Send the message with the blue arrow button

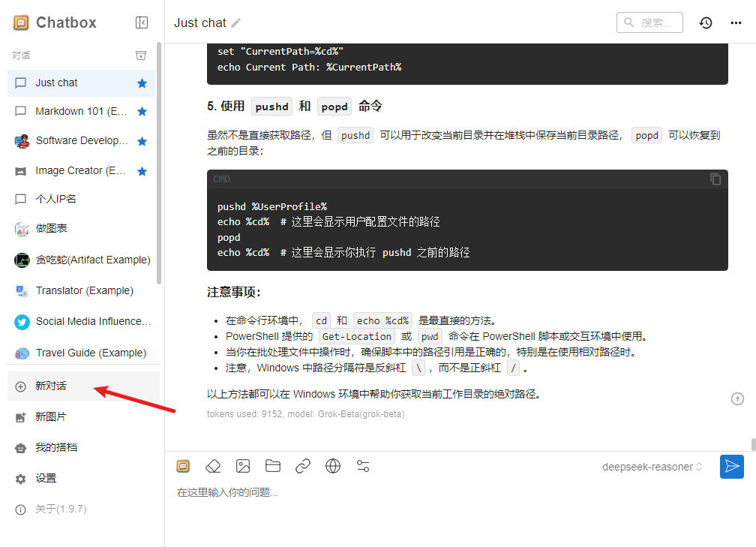coord(731,466)
